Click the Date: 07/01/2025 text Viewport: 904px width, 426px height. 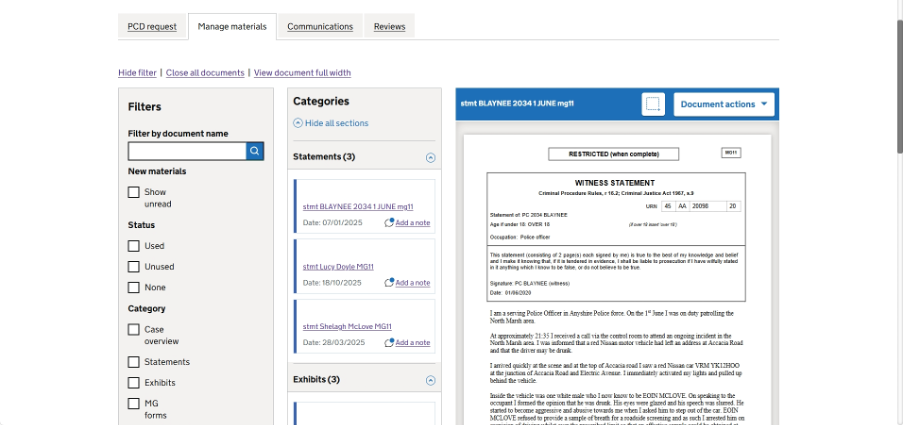point(333,223)
